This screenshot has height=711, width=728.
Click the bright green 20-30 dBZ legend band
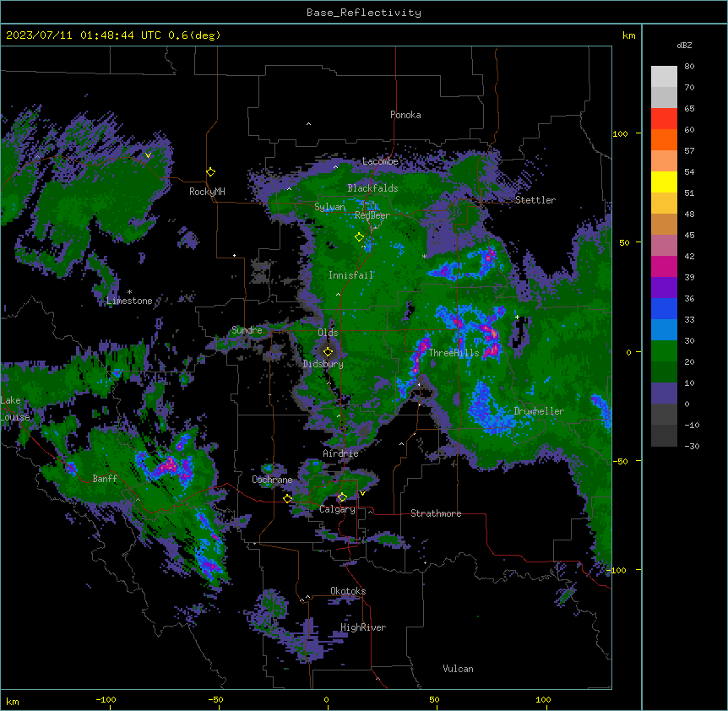pos(664,351)
